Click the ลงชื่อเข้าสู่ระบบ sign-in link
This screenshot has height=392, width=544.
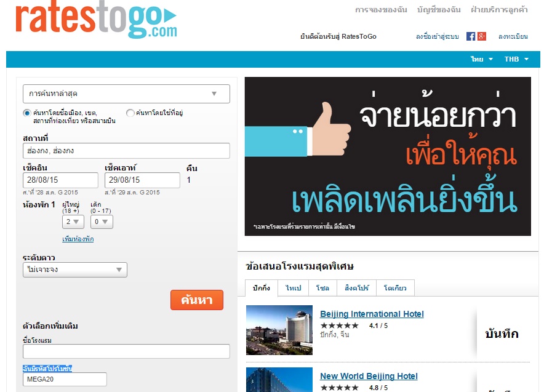pyautogui.click(x=437, y=36)
